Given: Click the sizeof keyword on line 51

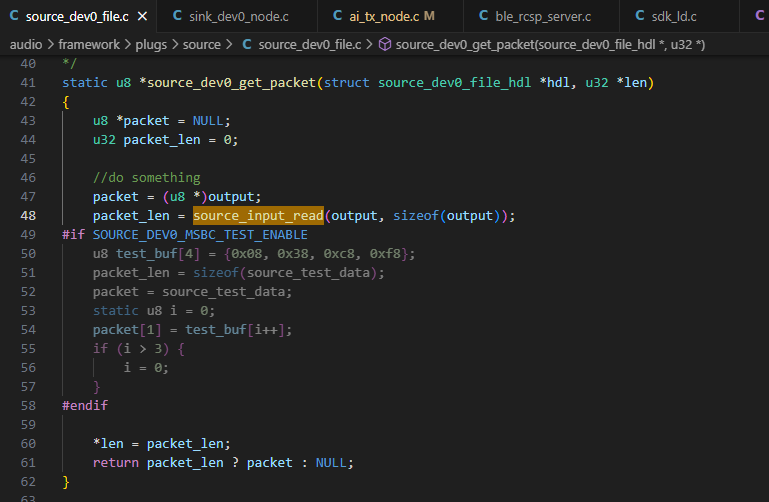Looking at the screenshot, I should point(215,273).
